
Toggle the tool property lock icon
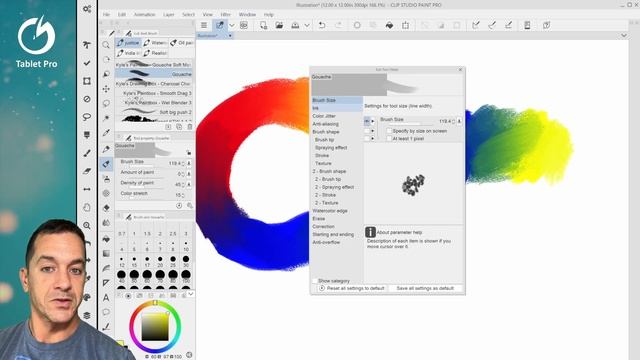(189, 153)
